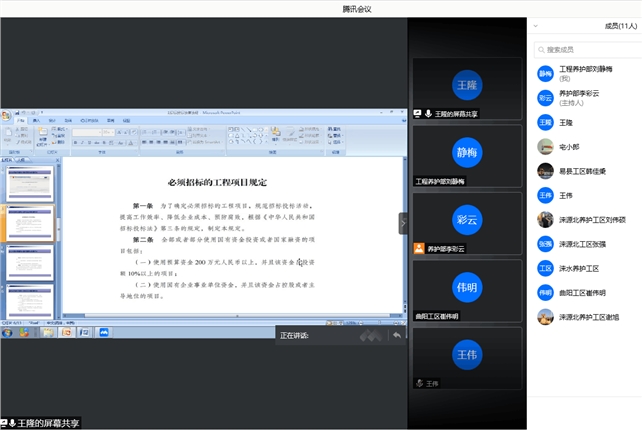
Task: Toggle Align Right in the paragraph group
Action: 158,142
